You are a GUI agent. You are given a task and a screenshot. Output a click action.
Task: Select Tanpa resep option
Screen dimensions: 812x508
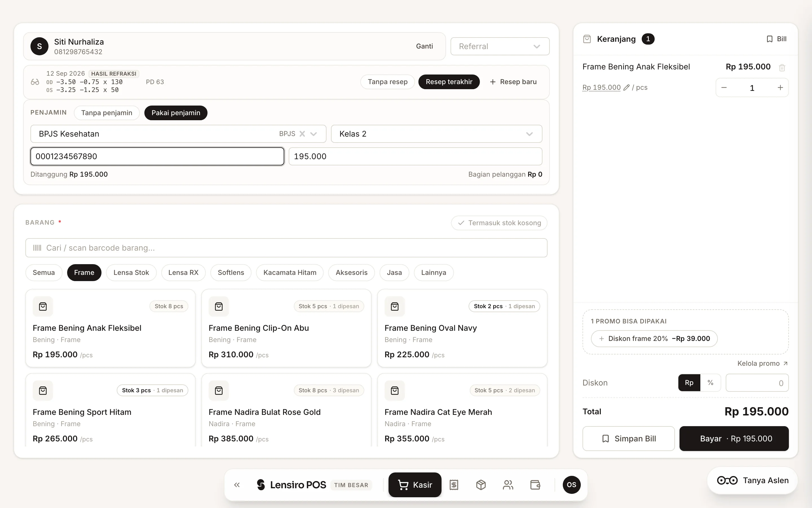(388, 82)
